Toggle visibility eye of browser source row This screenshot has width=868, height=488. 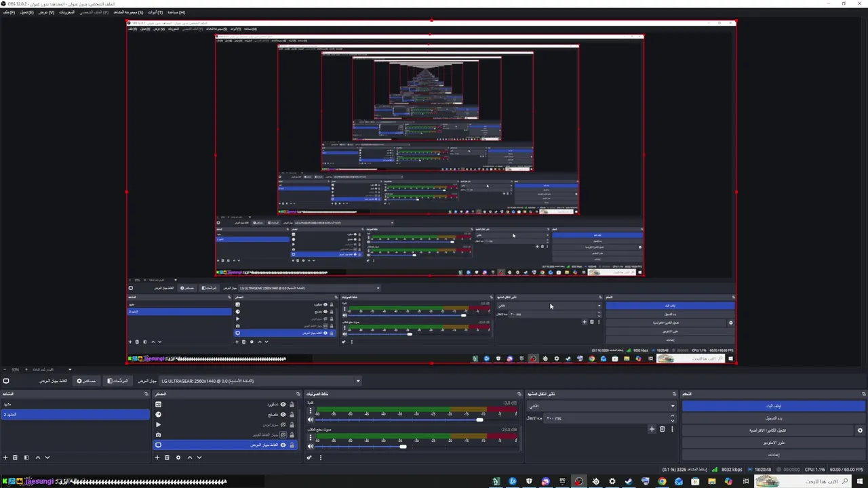pyautogui.click(x=283, y=415)
